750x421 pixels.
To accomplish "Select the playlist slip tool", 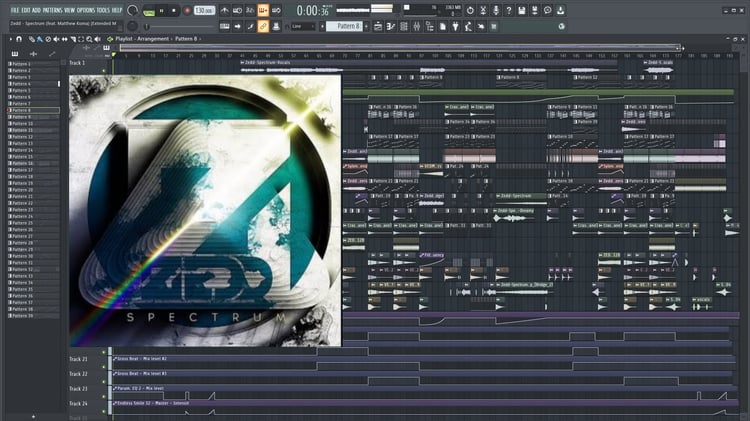I will (x=65, y=39).
